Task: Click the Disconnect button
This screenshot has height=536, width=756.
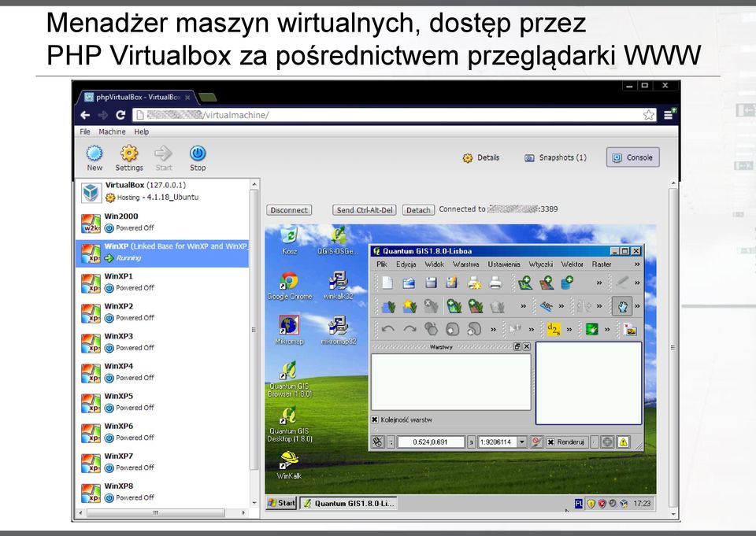Action: (289, 210)
